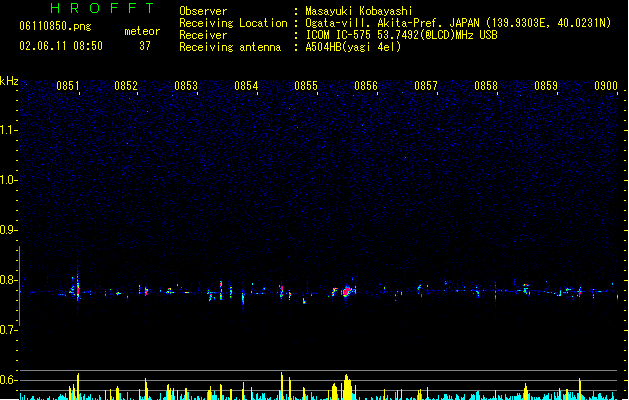Click the 0.7 kHz axis label
629x400 pixels.
click(x=8, y=330)
